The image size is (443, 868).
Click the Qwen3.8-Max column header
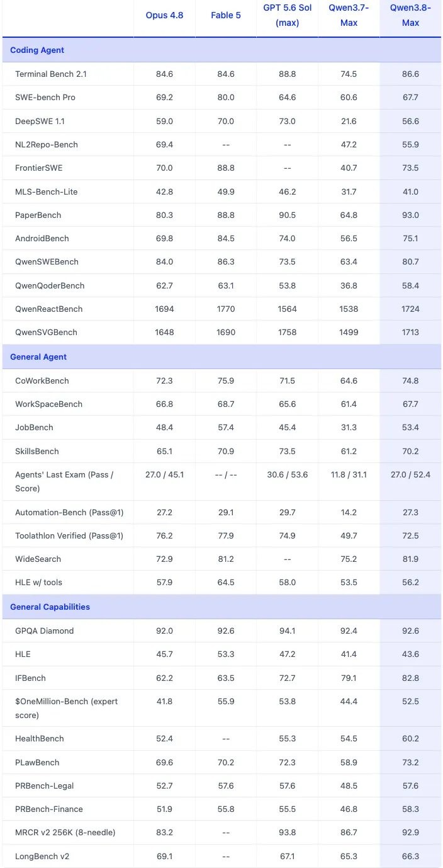[410, 15]
